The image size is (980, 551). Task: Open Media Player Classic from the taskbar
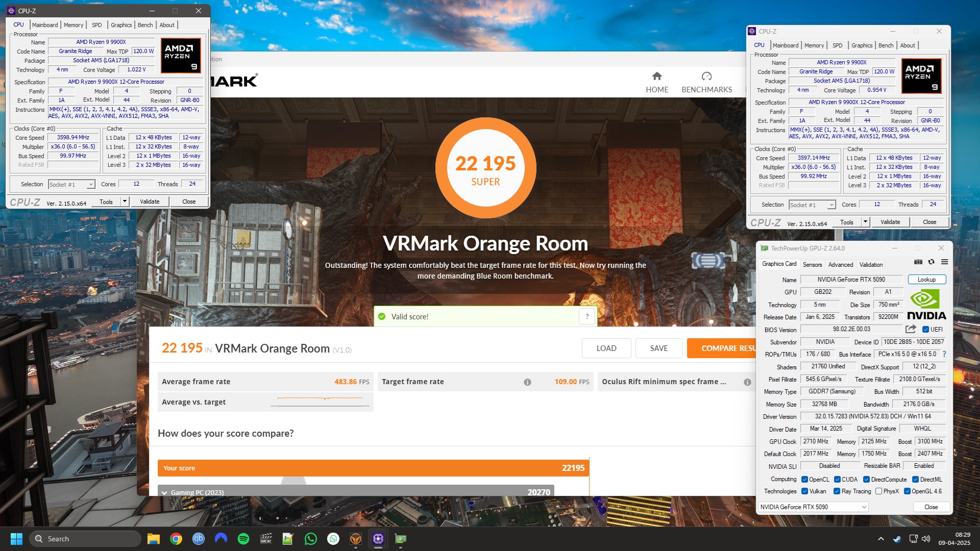266,539
